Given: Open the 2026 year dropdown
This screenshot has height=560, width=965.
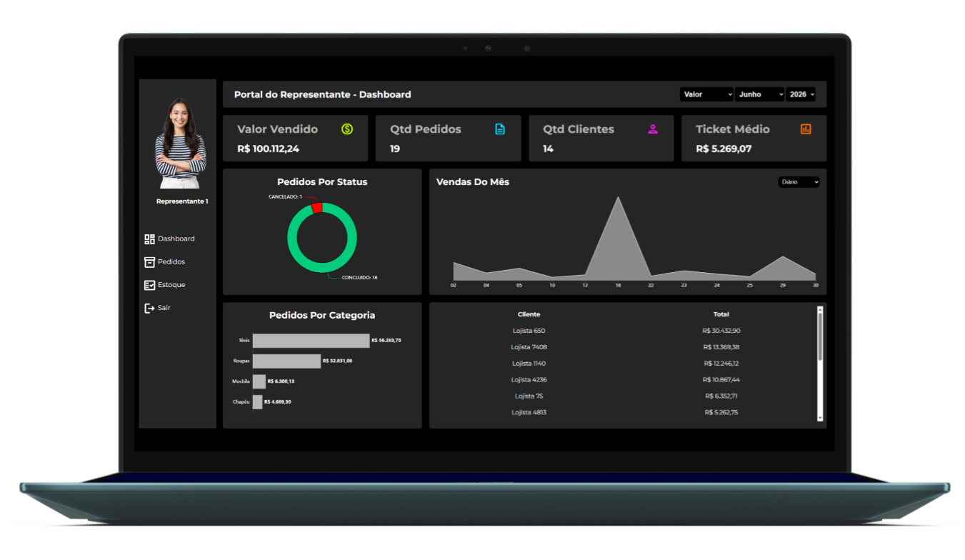Looking at the screenshot, I should pos(801,94).
